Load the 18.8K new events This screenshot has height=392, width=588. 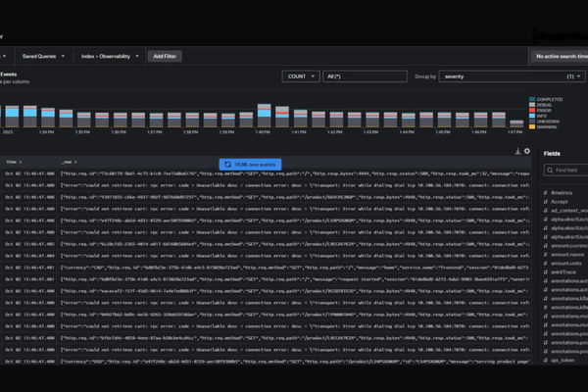[x=250, y=165]
